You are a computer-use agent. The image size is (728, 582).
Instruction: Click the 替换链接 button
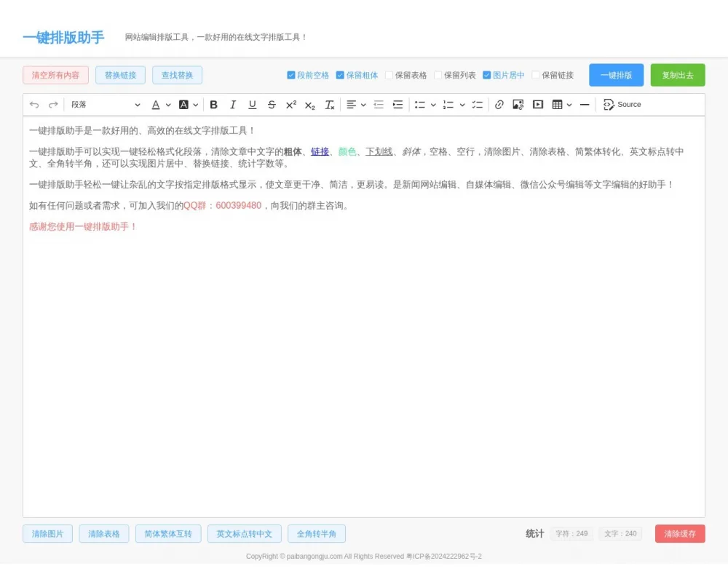click(120, 75)
